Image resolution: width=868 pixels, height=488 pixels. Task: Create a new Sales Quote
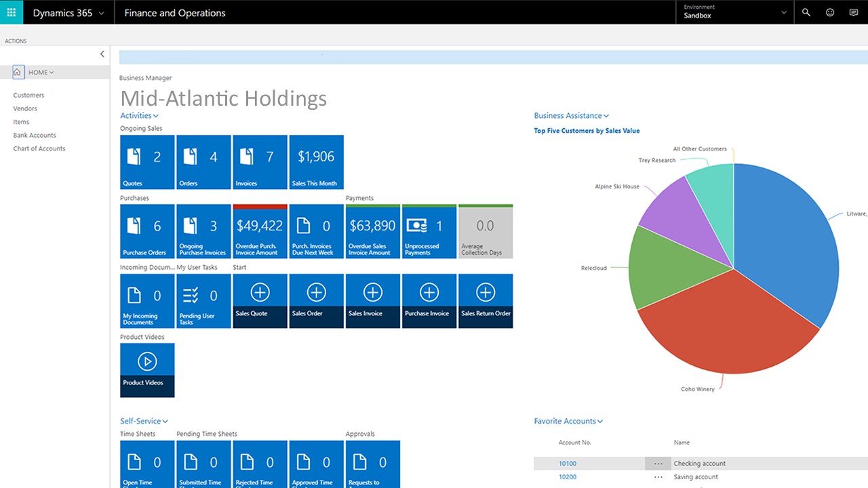click(260, 301)
